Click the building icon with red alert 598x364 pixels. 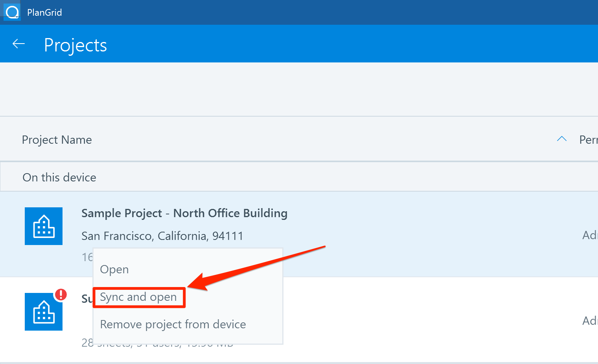[44, 312]
